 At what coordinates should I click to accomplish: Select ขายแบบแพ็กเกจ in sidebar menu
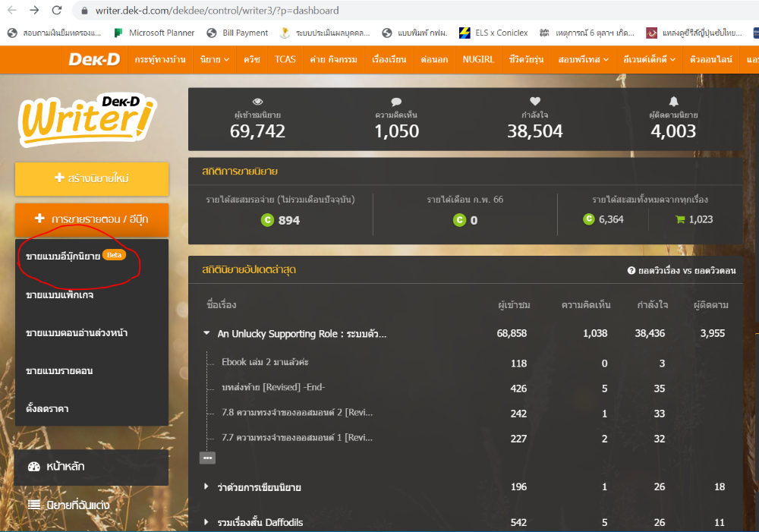tap(60, 294)
